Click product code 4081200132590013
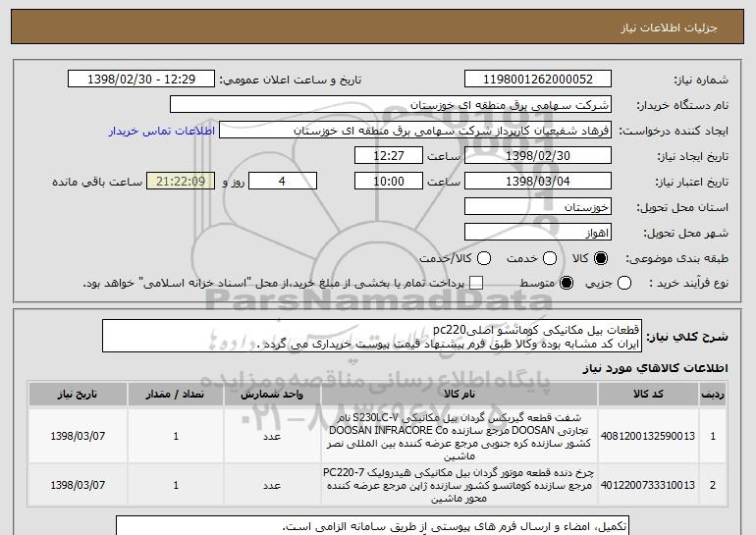This screenshot has width=756, height=535. tap(648, 436)
